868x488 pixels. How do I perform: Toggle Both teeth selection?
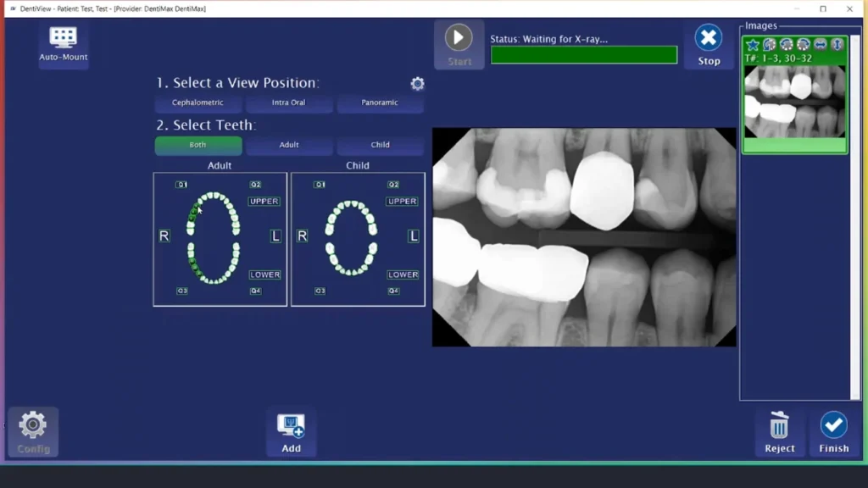(198, 145)
